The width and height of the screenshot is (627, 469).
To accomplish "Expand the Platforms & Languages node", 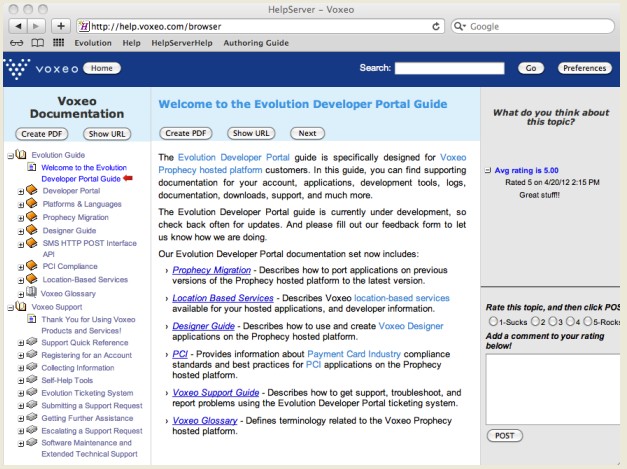I will (21, 205).
